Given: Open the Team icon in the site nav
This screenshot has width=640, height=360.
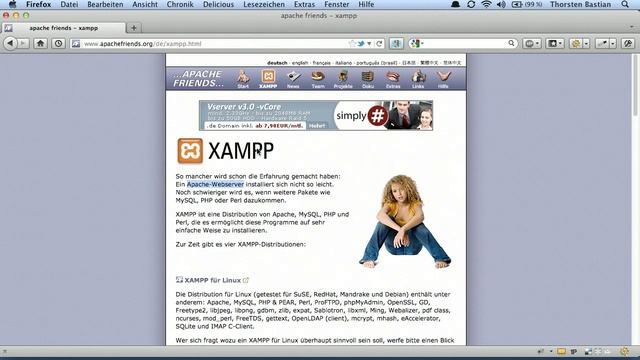Looking at the screenshot, I should (318, 79).
